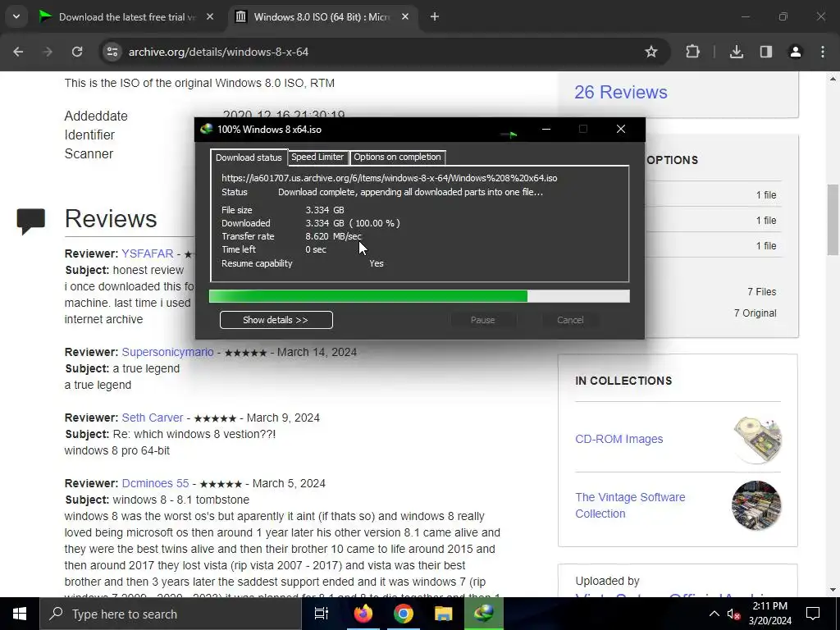840x630 pixels.
Task: Minimize the IDM download dialog
Action: click(x=546, y=129)
